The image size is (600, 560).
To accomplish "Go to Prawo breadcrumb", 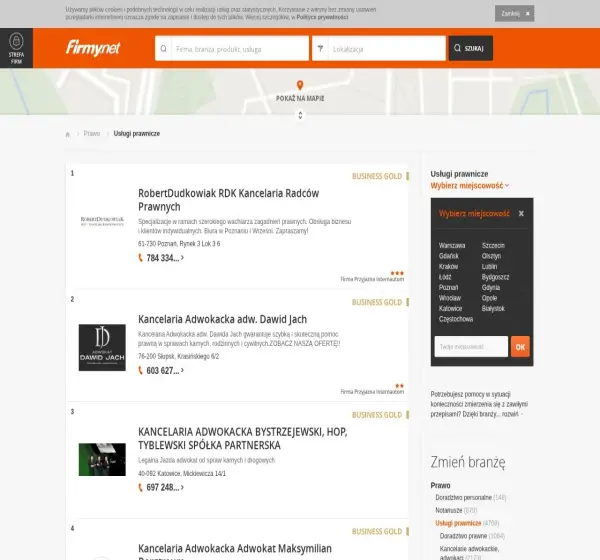I will point(92,134).
